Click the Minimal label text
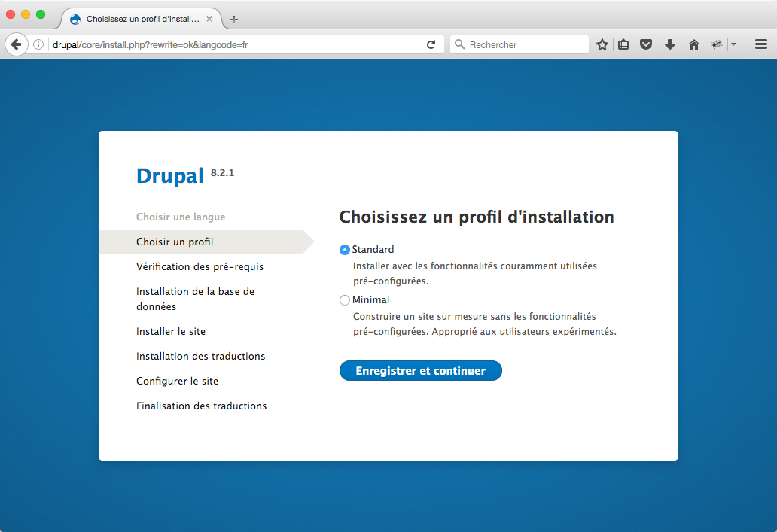The width and height of the screenshot is (777, 532). 370,299
